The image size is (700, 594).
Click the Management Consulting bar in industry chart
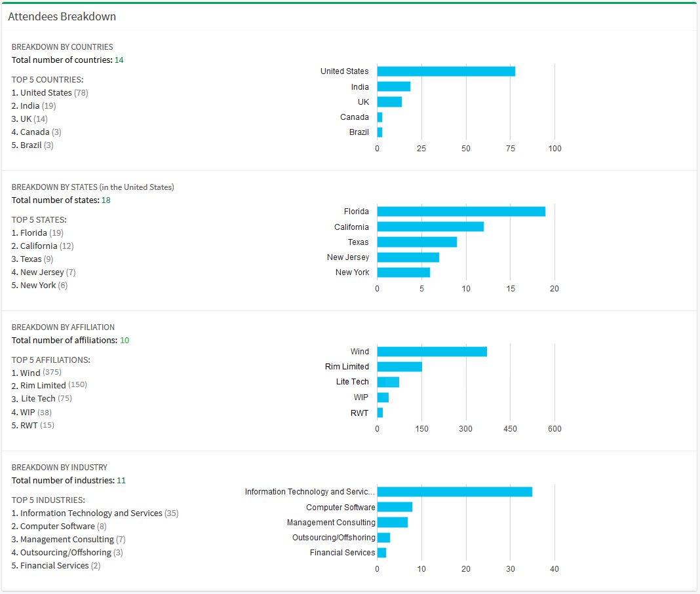point(393,522)
